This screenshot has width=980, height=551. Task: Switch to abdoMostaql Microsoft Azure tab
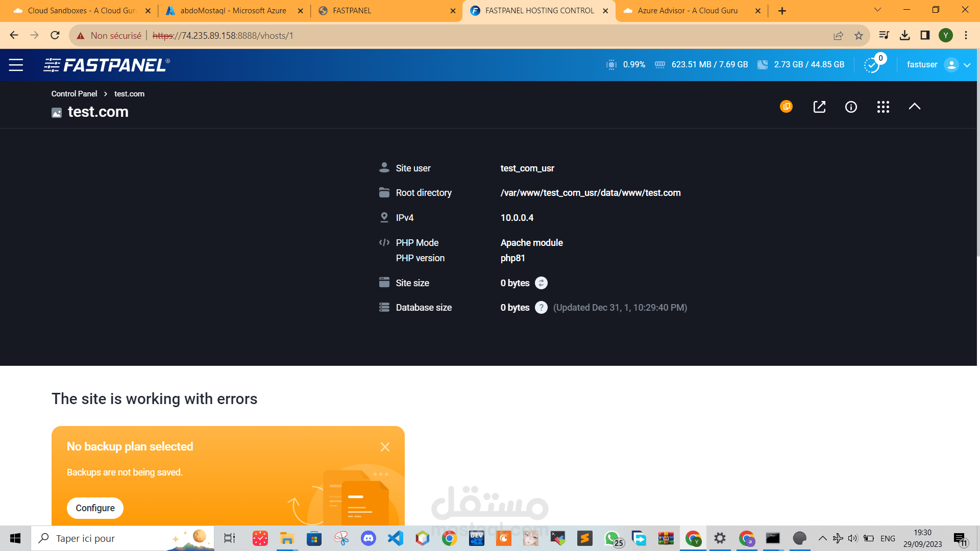(233, 11)
